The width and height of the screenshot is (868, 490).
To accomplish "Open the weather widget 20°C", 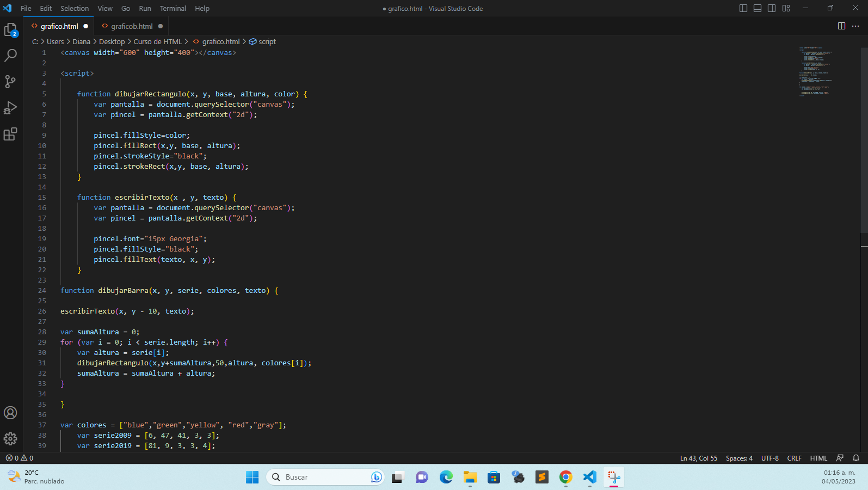I will 36,477.
